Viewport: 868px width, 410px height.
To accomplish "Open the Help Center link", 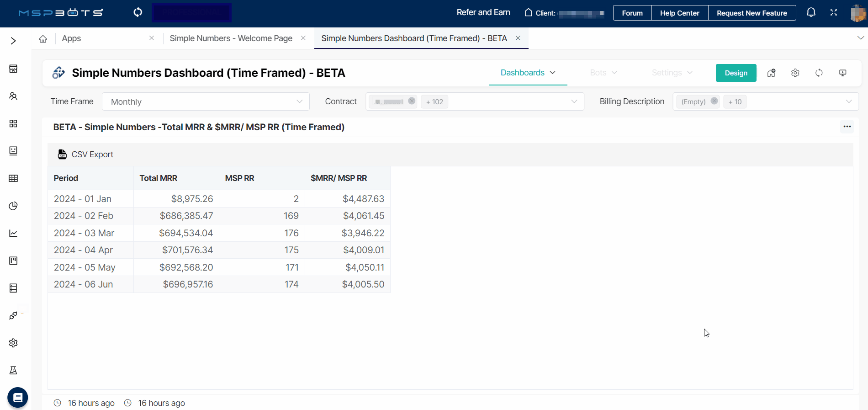I will [679, 13].
